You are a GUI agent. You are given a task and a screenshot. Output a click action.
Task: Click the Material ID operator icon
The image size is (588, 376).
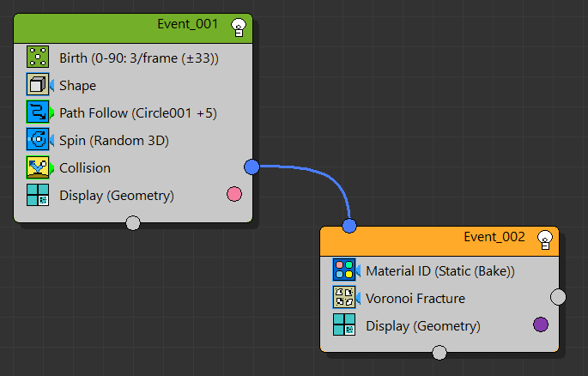343,271
